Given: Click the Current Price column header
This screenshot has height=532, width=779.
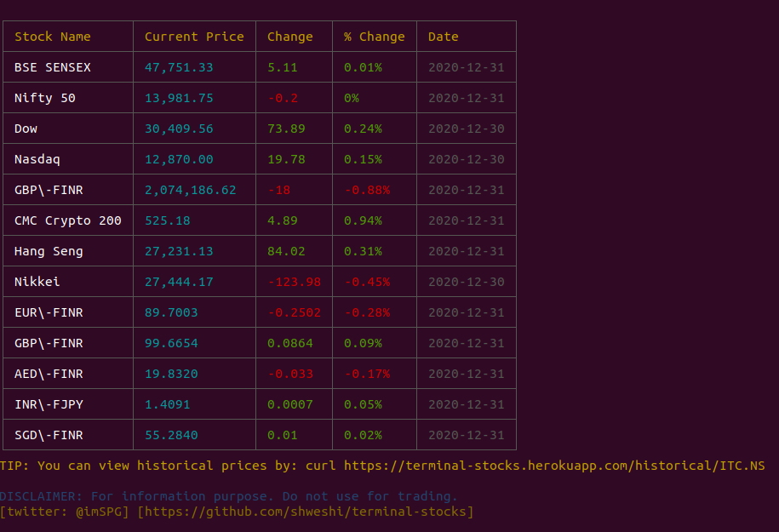Looking at the screenshot, I should pos(194,37).
